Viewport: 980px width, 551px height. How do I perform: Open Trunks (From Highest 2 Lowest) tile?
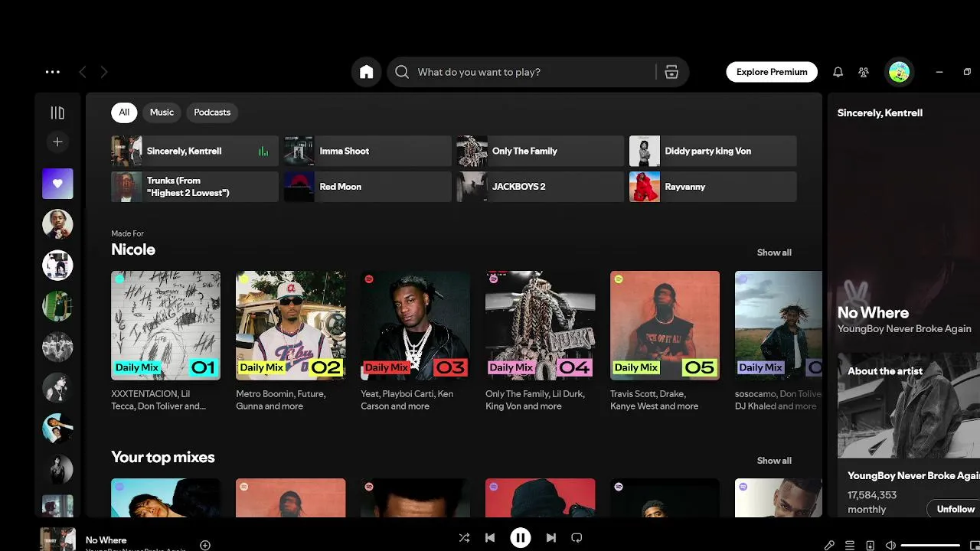point(194,187)
